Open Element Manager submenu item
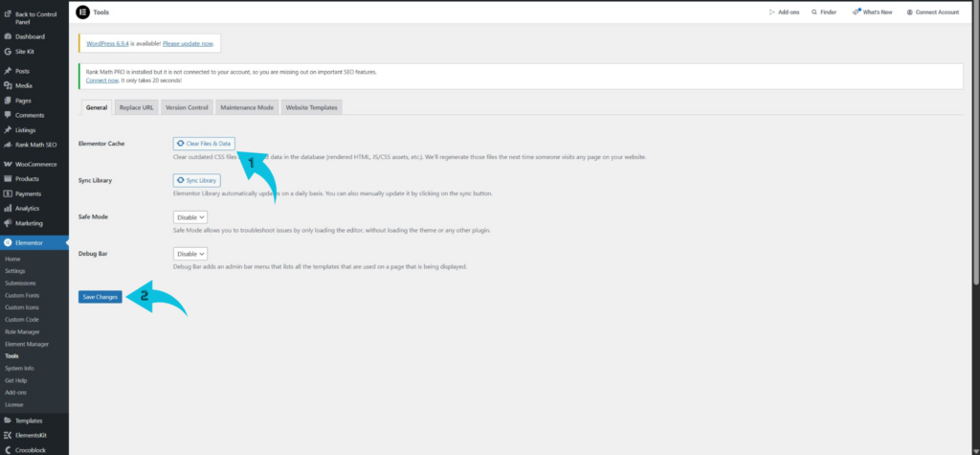The height and width of the screenshot is (455, 980). point(27,344)
